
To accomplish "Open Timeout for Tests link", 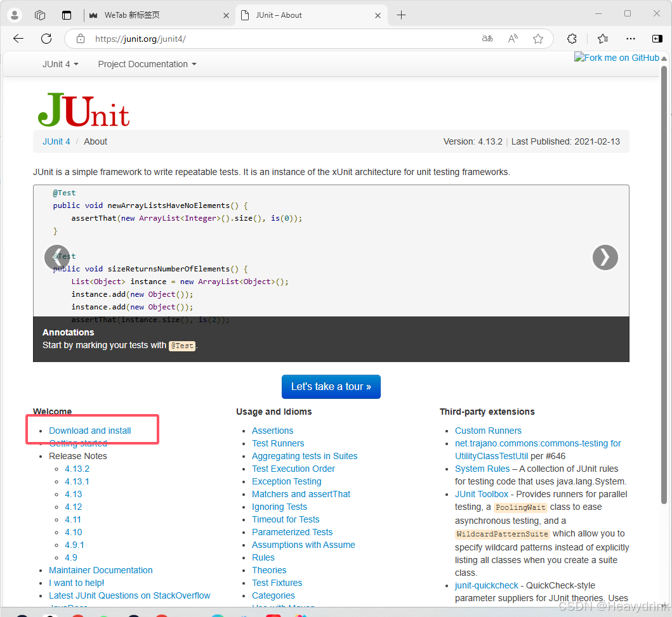I will pyautogui.click(x=286, y=520).
